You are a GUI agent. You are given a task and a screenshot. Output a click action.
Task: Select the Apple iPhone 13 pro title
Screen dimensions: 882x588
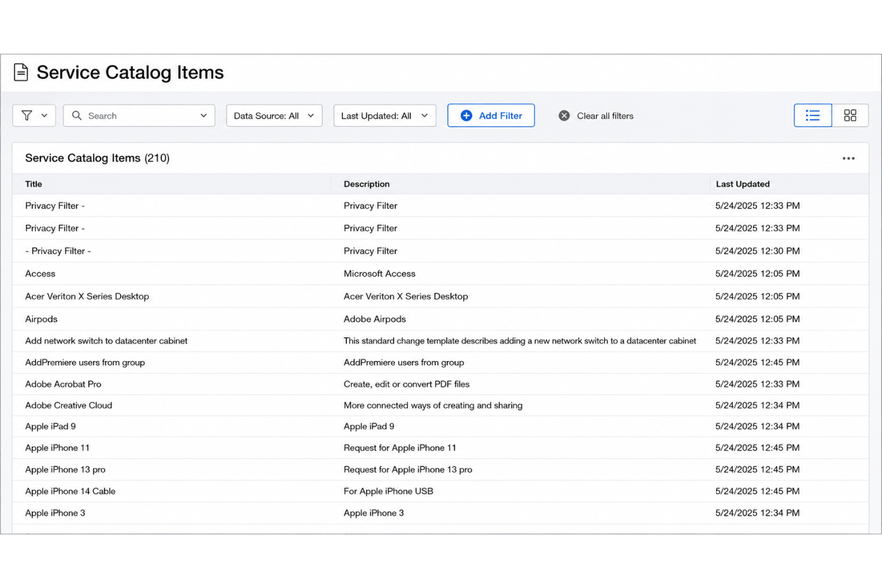click(65, 469)
